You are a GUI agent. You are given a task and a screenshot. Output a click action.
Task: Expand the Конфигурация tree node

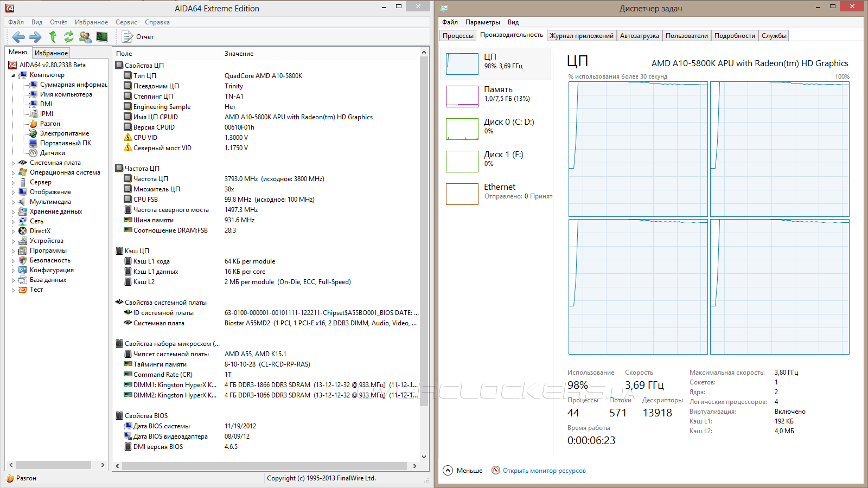click(14, 270)
